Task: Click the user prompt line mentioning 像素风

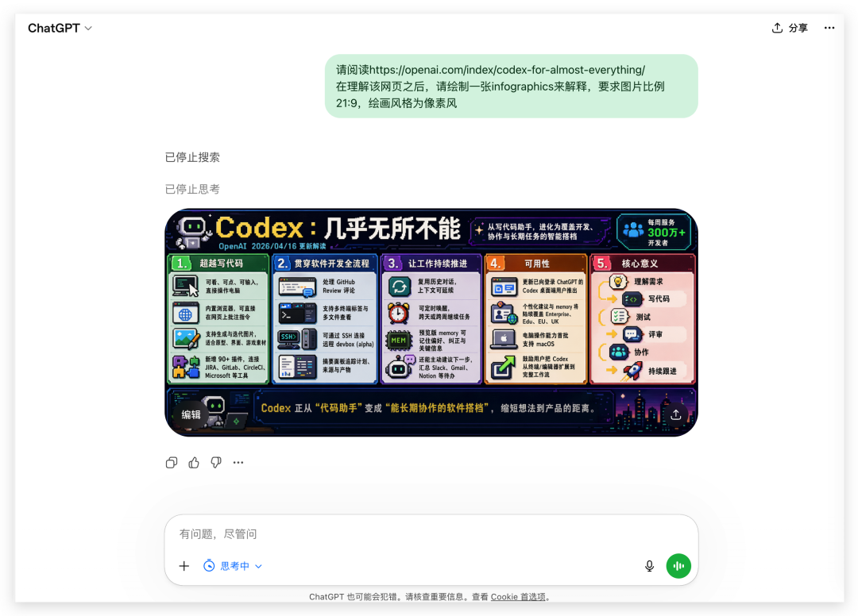Action: point(396,103)
